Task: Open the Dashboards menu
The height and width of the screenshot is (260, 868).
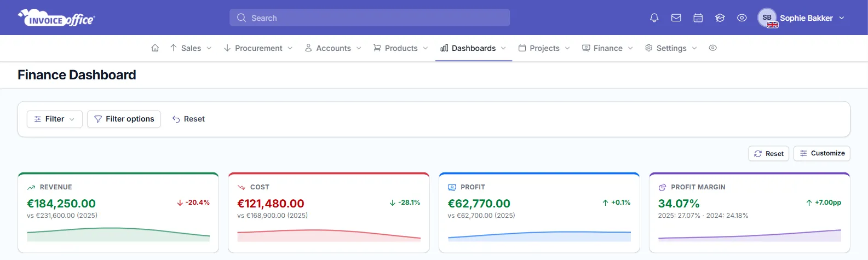Action: point(473,48)
